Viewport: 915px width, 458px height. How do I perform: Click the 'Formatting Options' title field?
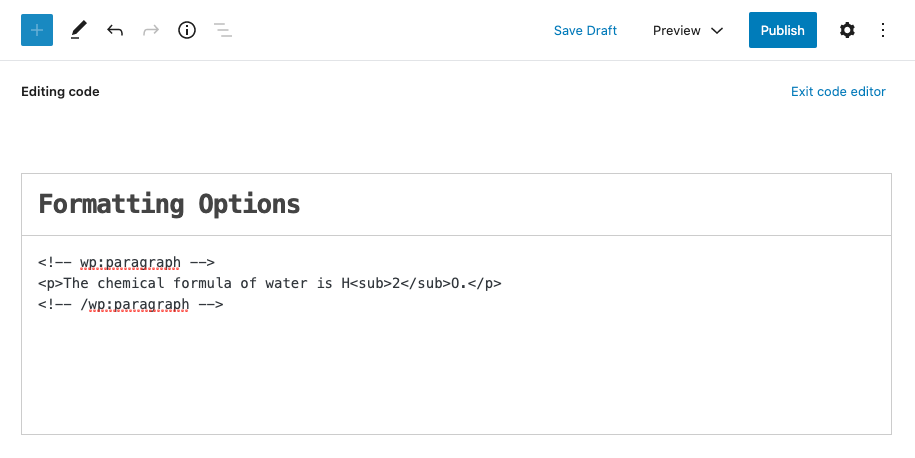[x=169, y=205]
